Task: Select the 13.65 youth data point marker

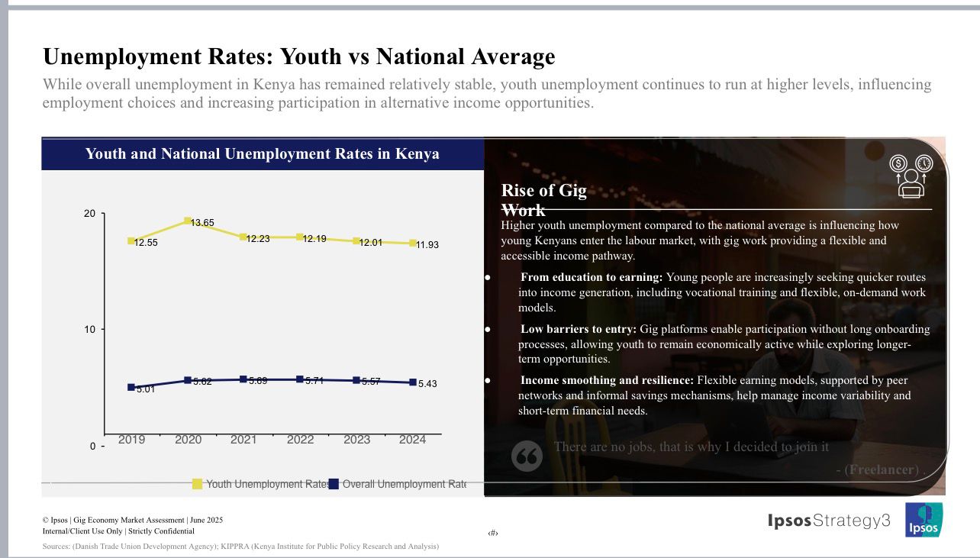Action: (188, 221)
